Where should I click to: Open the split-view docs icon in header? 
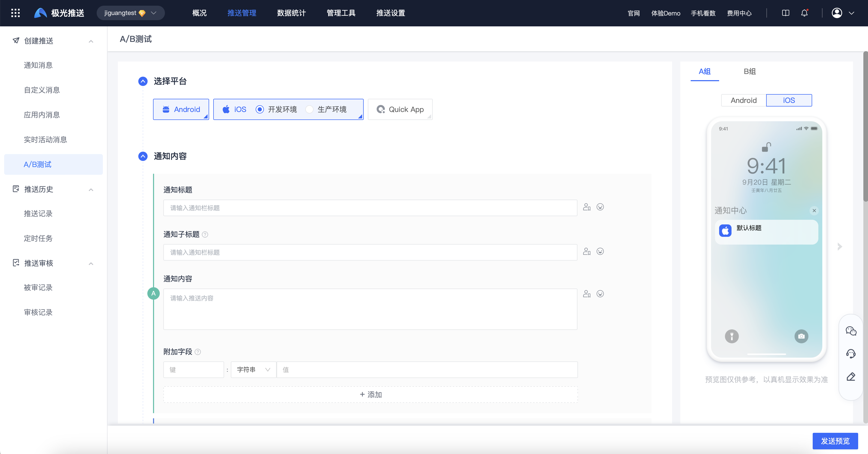click(786, 13)
